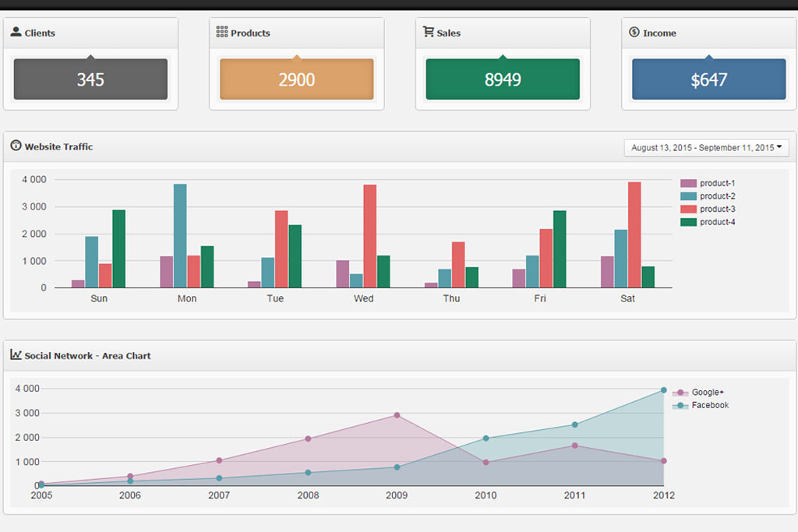
Task: Click the 8949 Sales counter button
Action: click(502, 79)
